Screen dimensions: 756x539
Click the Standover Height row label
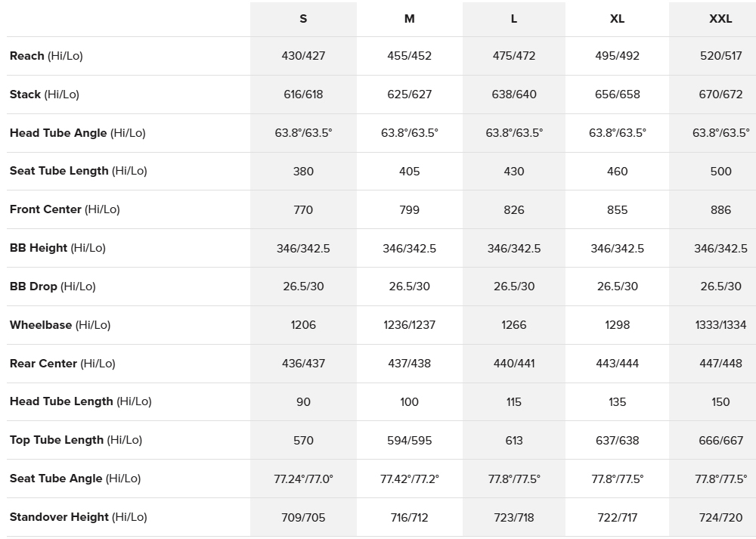78,517
